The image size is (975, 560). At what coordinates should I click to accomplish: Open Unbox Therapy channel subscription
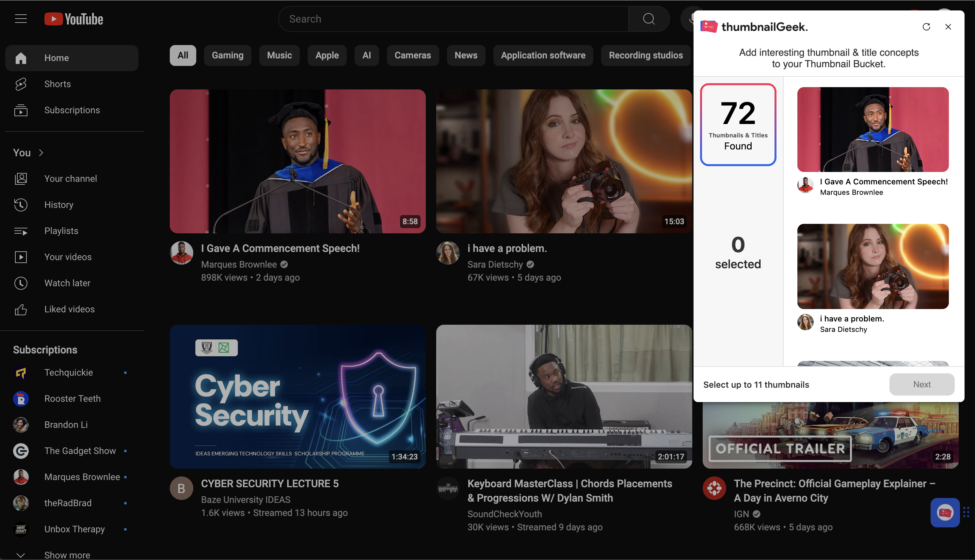72,529
